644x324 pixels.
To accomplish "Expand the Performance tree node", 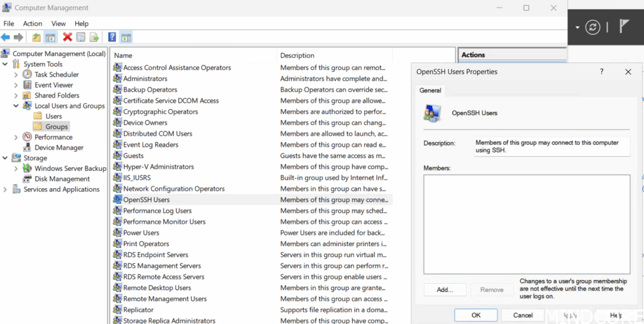I will [16, 137].
